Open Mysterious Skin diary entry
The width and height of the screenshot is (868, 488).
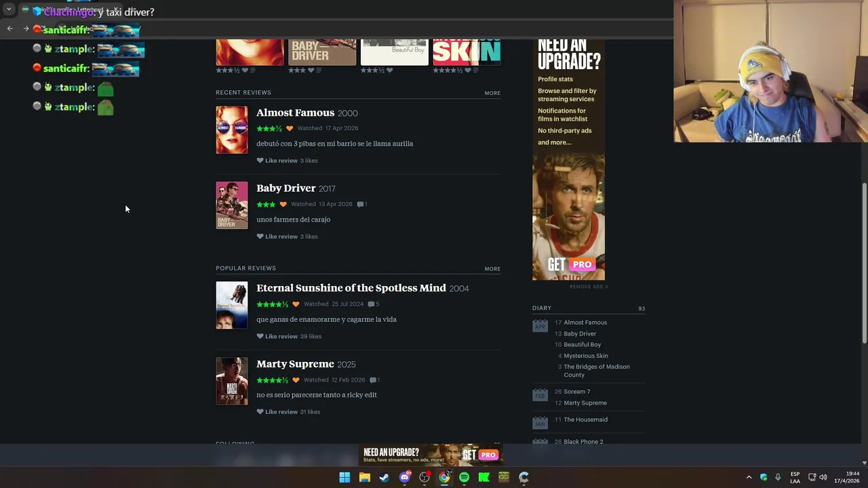click(x=586, y=356)
